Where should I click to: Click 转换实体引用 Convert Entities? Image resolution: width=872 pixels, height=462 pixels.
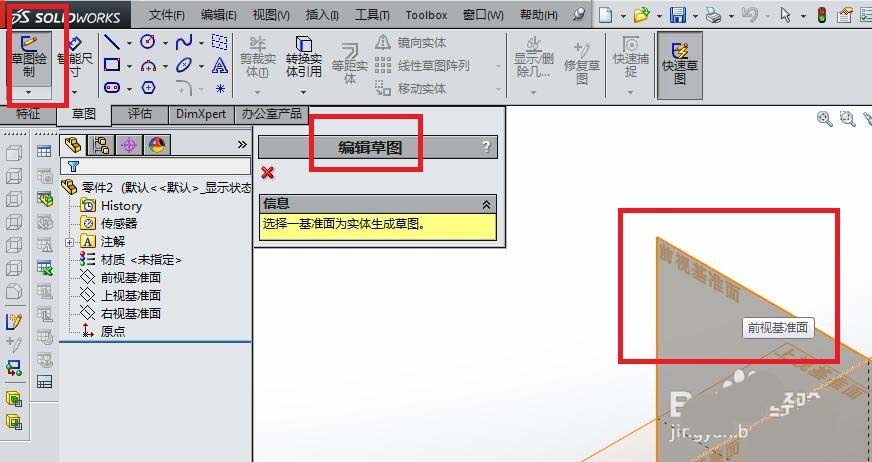pyautogui.click(x=304, y=57)
